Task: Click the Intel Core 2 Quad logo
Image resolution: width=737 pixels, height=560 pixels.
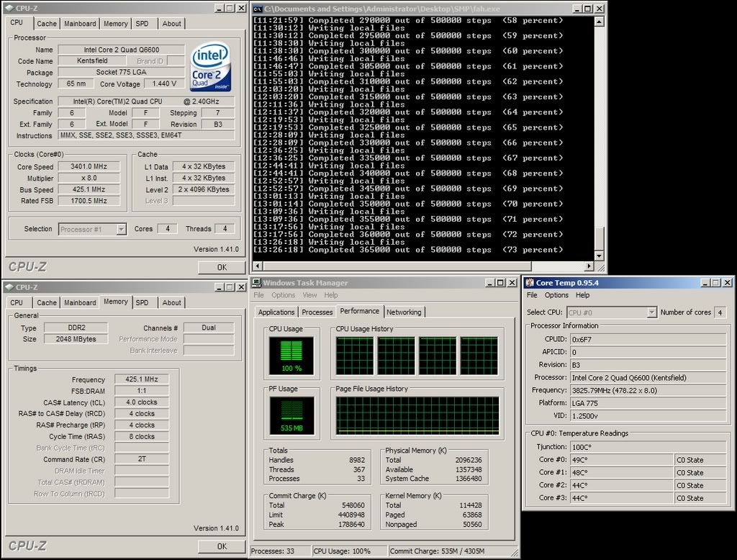Action: point(211,67)
